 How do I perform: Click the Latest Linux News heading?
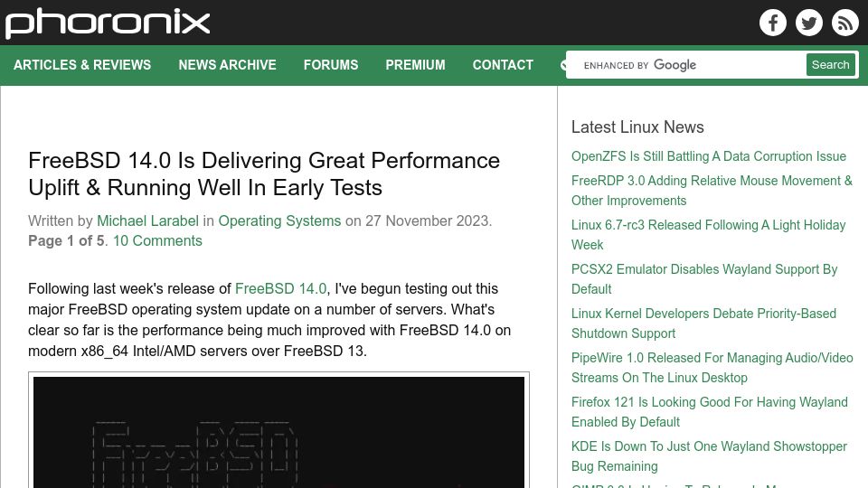637,127
